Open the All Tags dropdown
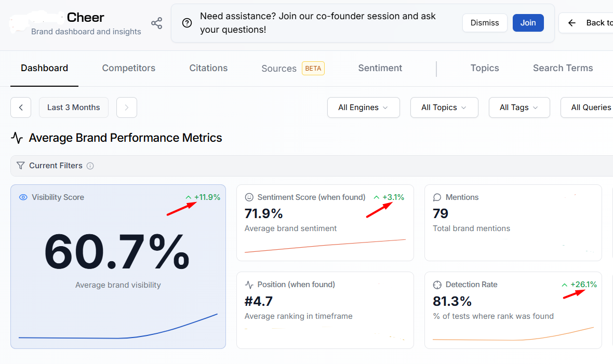The width and height of the screenshot is (613, 364). 518,107
